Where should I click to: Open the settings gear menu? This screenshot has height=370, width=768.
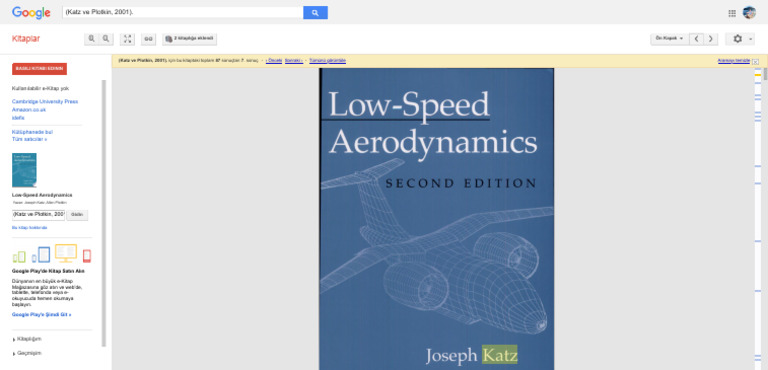pos(740,39)
